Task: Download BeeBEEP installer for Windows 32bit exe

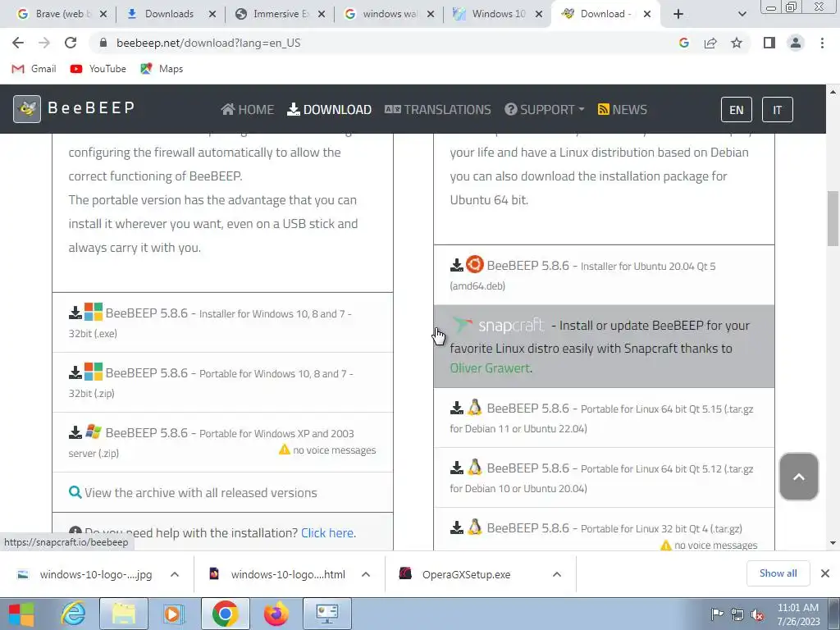Action: [x=222, y=322]
